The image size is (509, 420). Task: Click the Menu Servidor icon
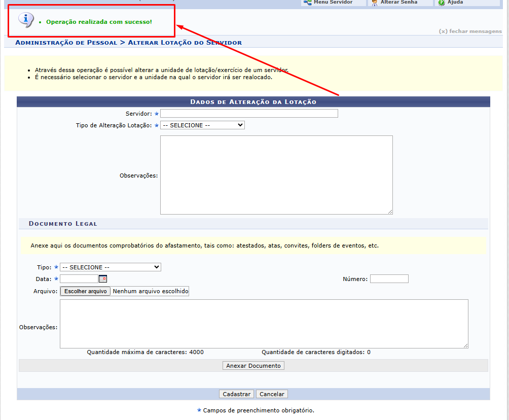pyautogui.click(x=307, y=3)
